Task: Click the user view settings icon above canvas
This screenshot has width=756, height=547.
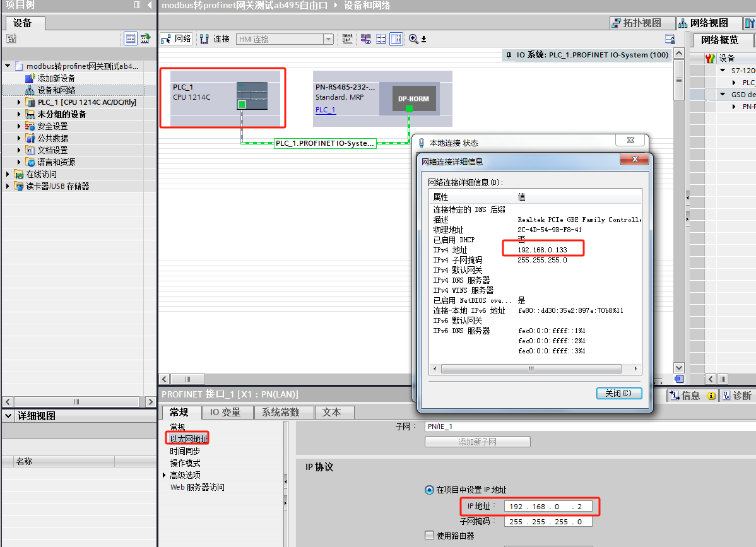Action: pyautogui.click(x=670, y=39)
